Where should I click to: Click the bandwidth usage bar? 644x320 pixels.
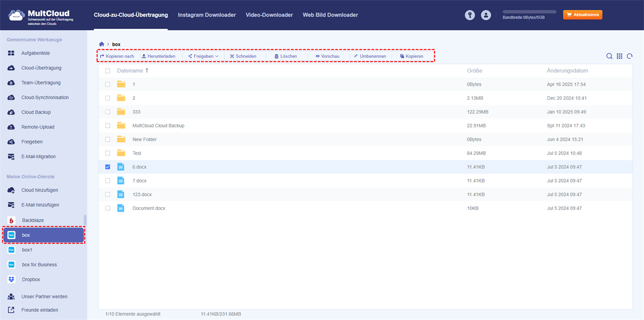coord(529,11)
